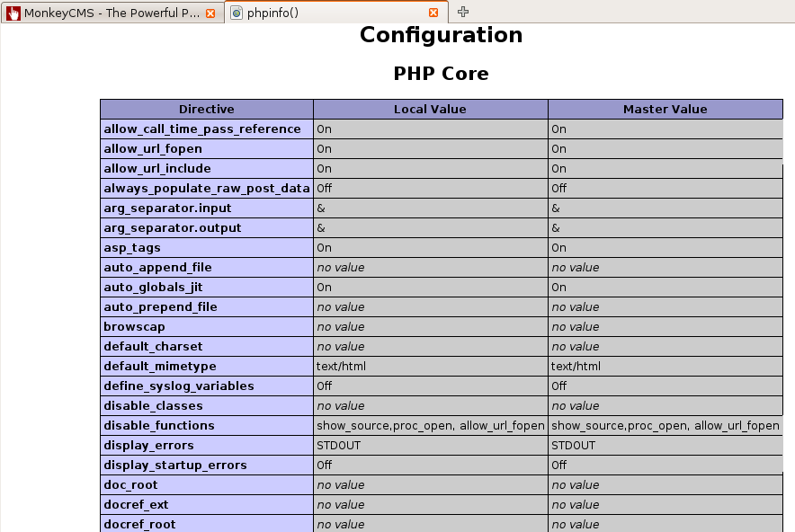The image size is (795, 532).
Task: Click the Master Value column header
Action: click(x=665, y=110)
